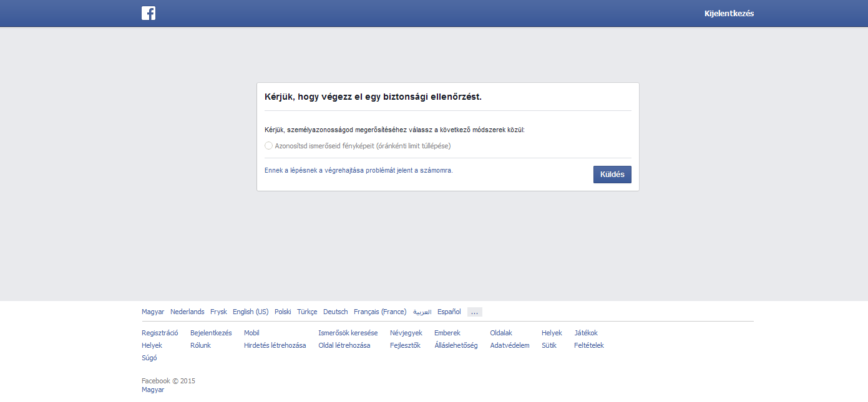Open the Regisztráció footer link
868x402 pixels.
[x=160, y=333]
